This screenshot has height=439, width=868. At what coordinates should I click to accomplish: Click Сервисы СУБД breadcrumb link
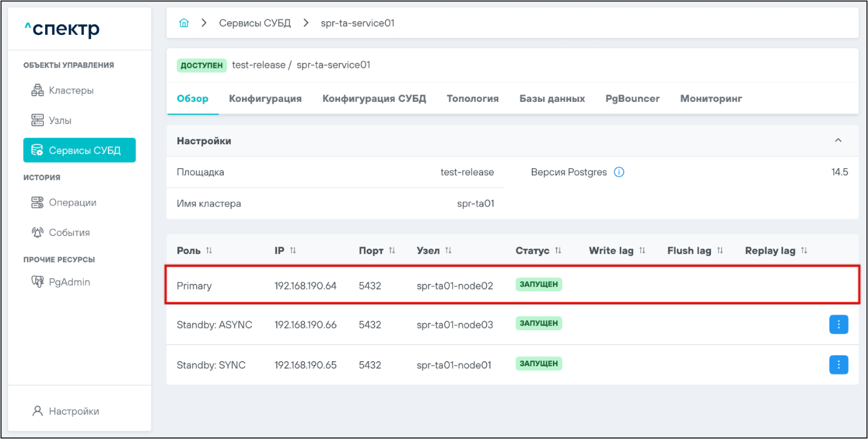point(255,23)
